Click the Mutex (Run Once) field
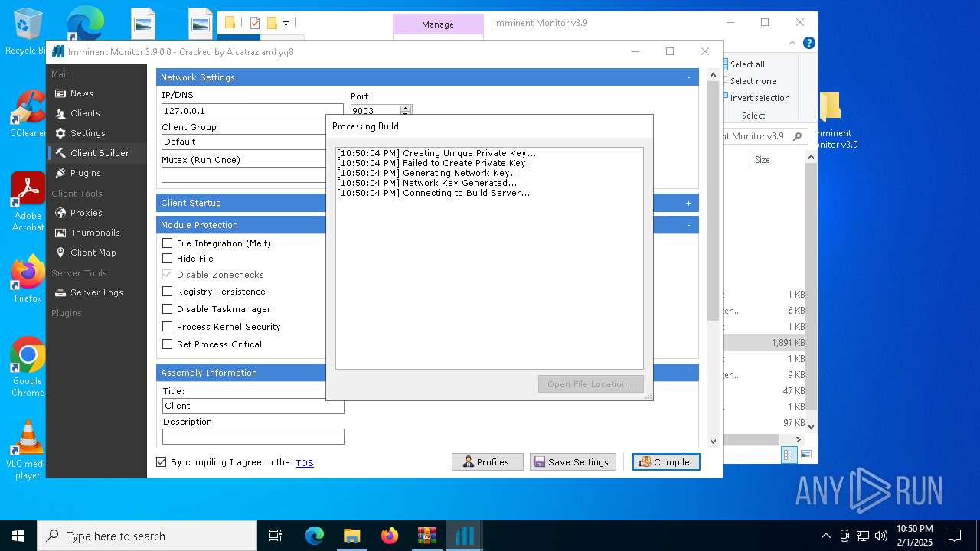 243,174
